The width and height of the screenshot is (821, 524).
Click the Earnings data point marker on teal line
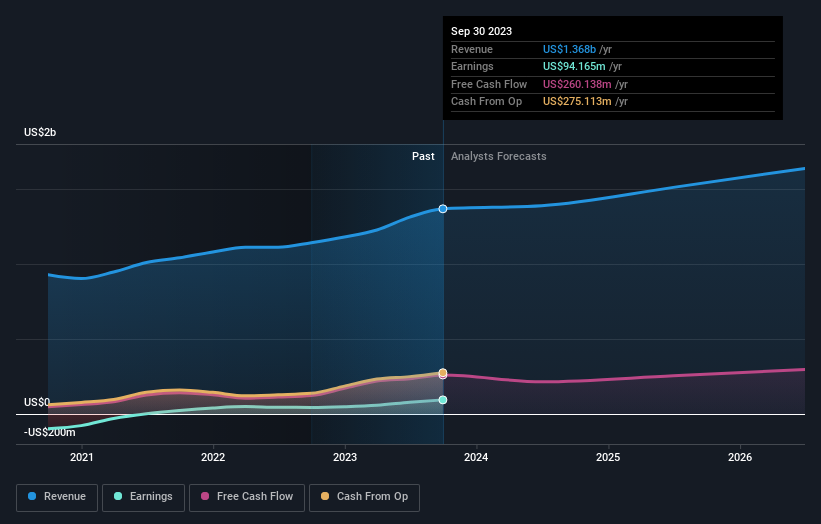coord(443,400)
